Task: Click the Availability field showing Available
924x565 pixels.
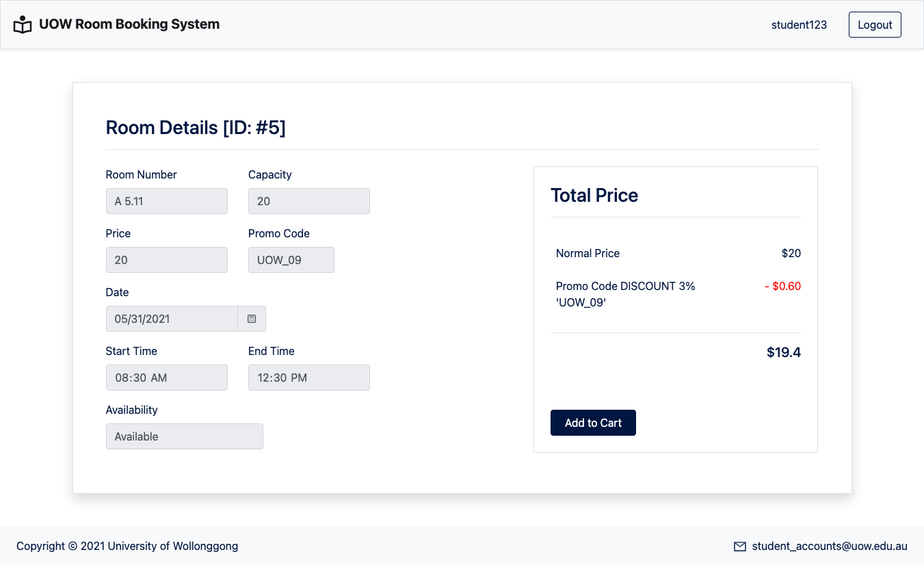Action: (x=185, y=436)
